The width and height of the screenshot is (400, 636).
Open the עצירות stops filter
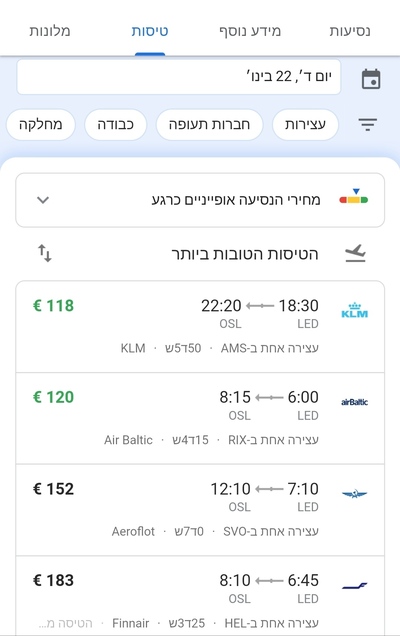coord(305,125)
